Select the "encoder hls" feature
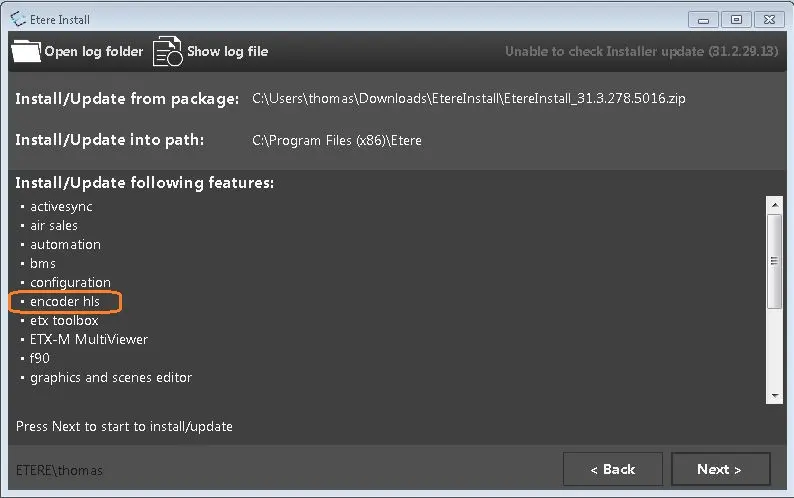 [65, 301]
